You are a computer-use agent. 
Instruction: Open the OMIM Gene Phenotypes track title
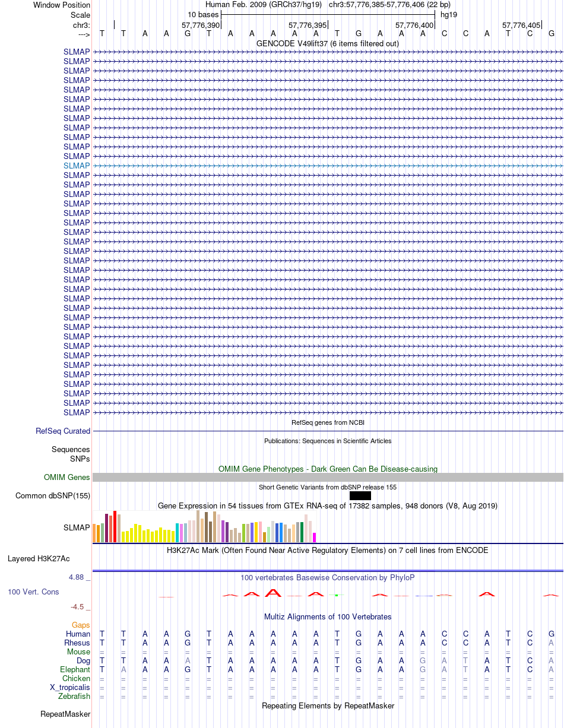[328, 469]
